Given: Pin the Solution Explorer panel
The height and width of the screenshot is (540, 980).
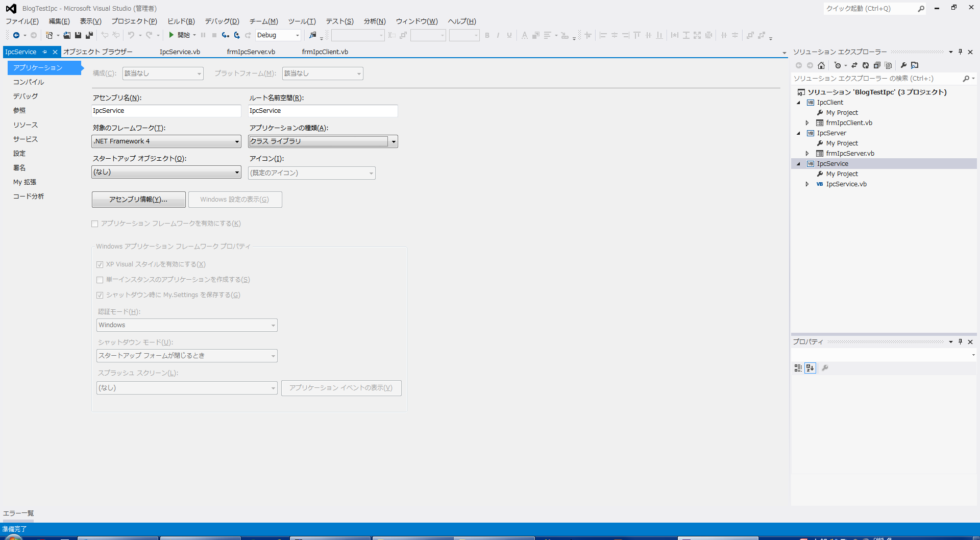Looking at the screenshot, I should 961,52.
